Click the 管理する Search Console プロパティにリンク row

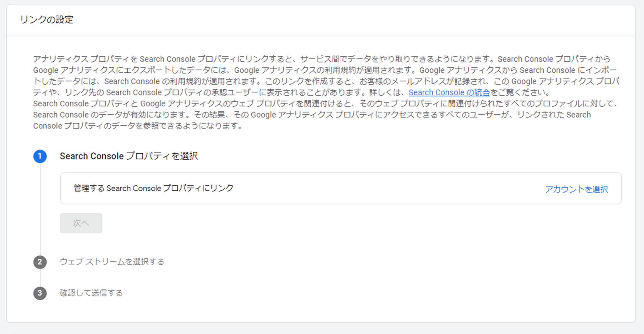(341, 188)
